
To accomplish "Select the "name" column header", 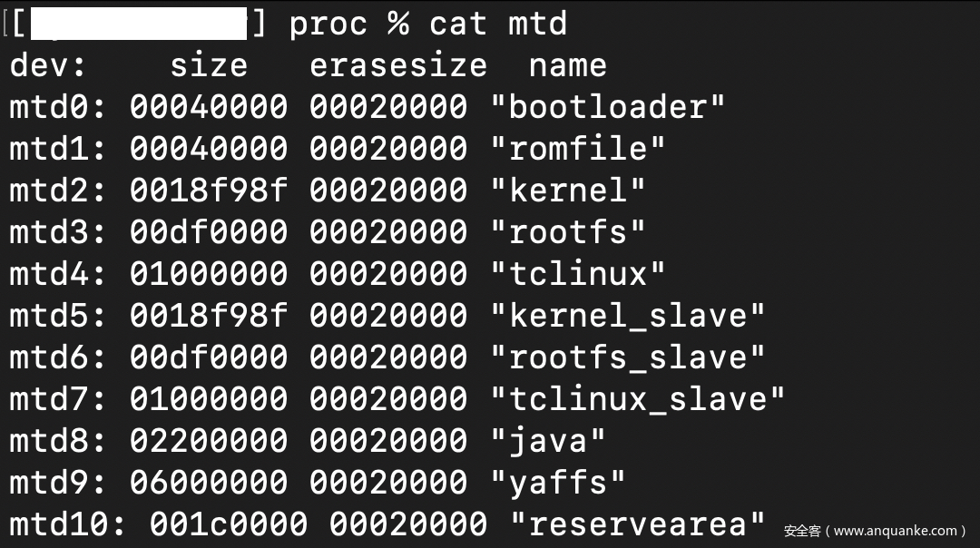I will pos(568,65).
